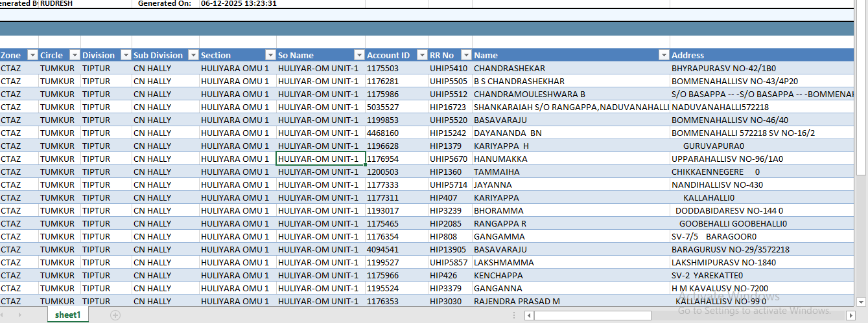The width and height of the screenshot is (868, 323).
Task: Expand the Division filter arrow
Action: coord(124,55)
